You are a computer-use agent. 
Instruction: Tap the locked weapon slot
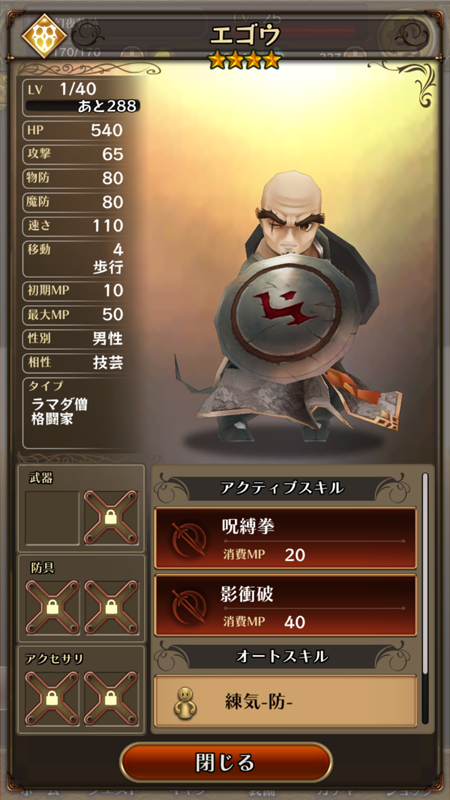coord(111,518)
